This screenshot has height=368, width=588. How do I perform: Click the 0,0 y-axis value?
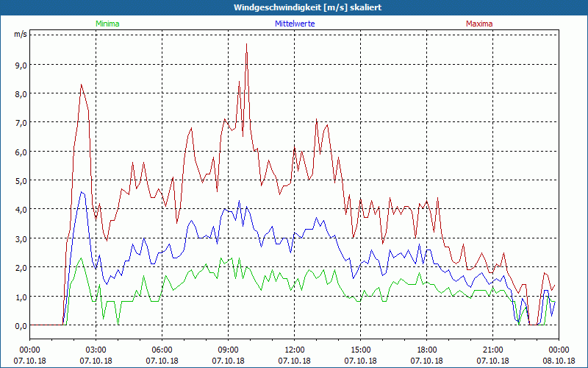click(x=21, y=325)
